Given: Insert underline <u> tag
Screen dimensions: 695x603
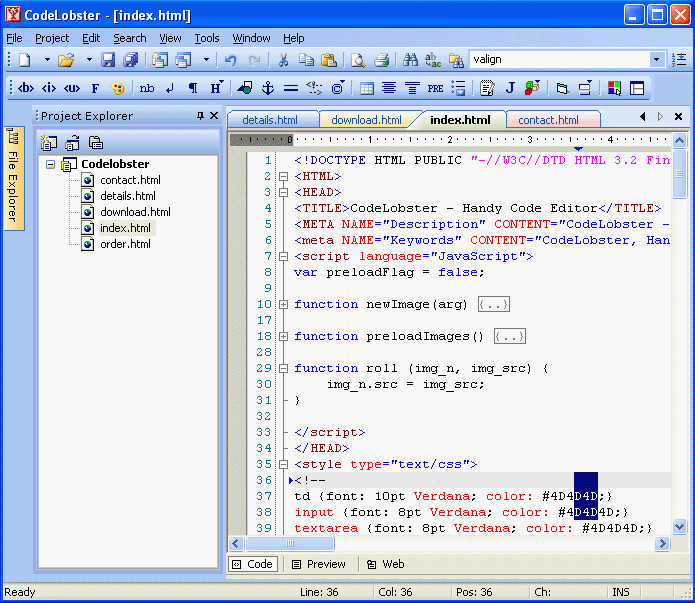Looking at the screenshot, I should 72,88.
